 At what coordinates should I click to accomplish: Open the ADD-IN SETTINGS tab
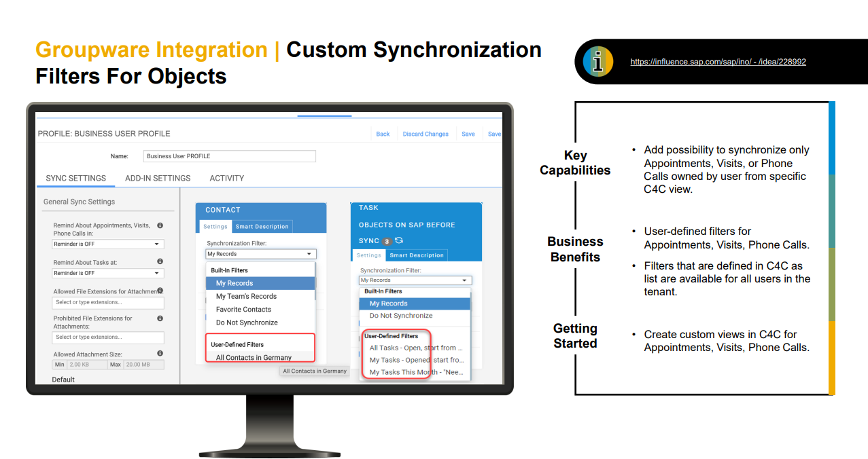(158, 178)
